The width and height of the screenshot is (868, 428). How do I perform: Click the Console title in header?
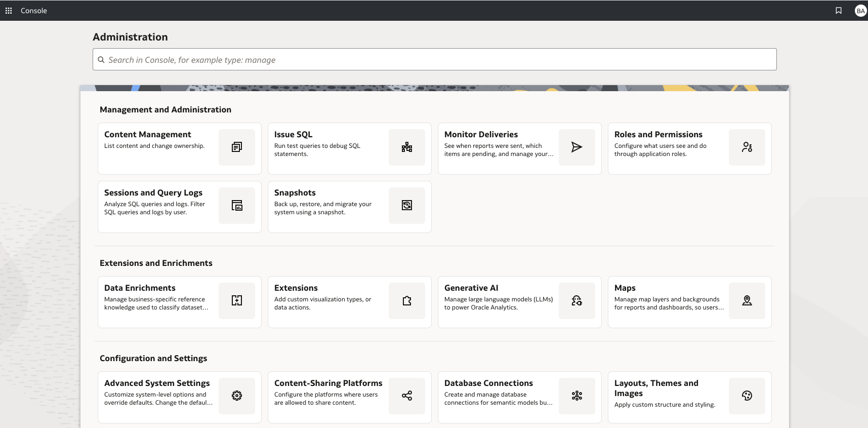pyautogui.click(x=34, y=11)
